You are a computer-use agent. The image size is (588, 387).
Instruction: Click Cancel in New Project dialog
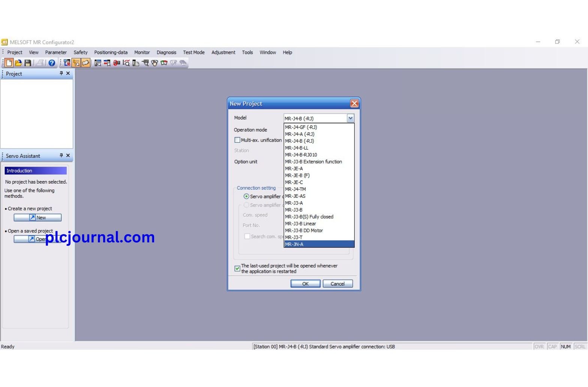[337, 284]
